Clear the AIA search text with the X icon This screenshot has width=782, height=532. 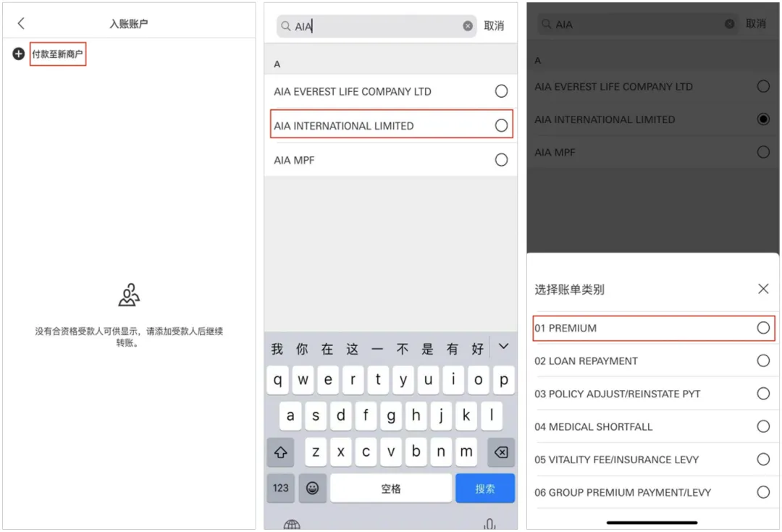[x=468, y=26]
